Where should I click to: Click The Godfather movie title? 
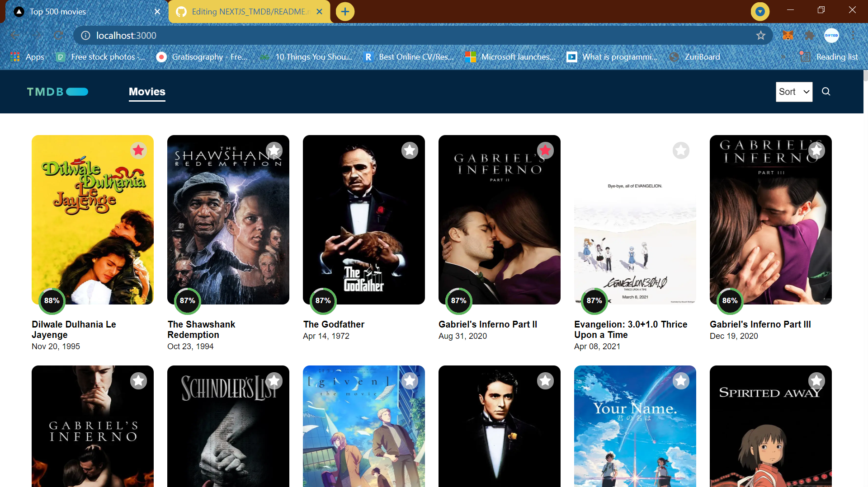[x=334, y=324]
